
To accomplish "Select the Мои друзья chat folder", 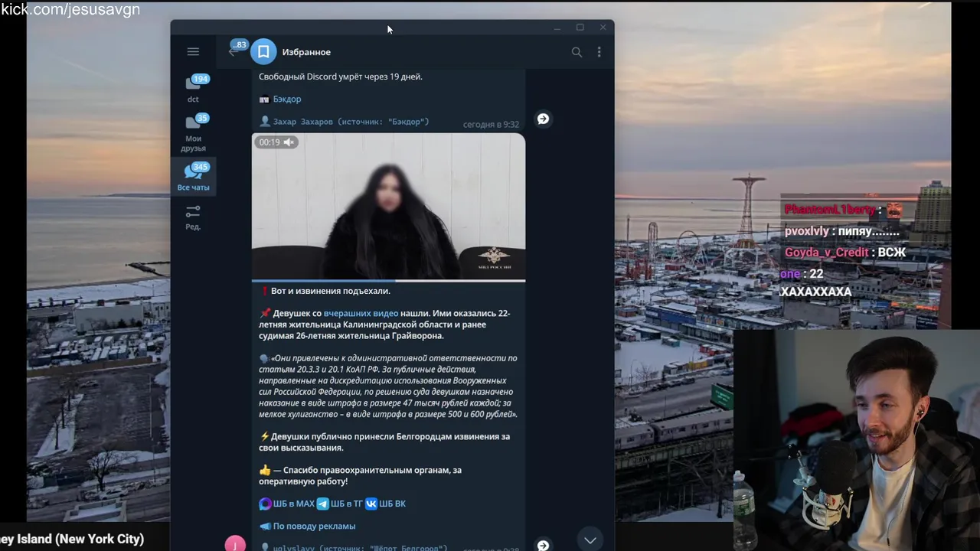I will click(x=193, y=132).
